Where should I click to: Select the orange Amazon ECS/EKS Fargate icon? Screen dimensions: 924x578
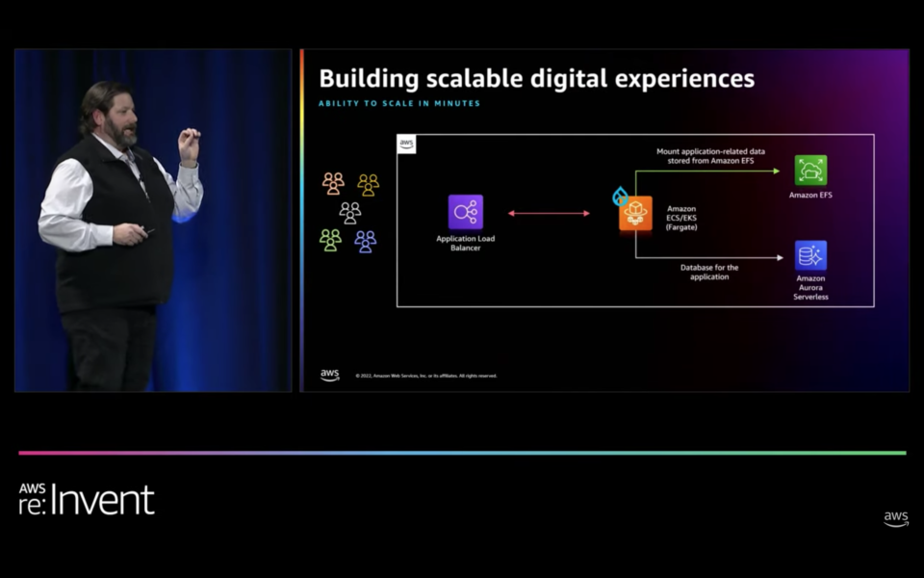point(636,213)
